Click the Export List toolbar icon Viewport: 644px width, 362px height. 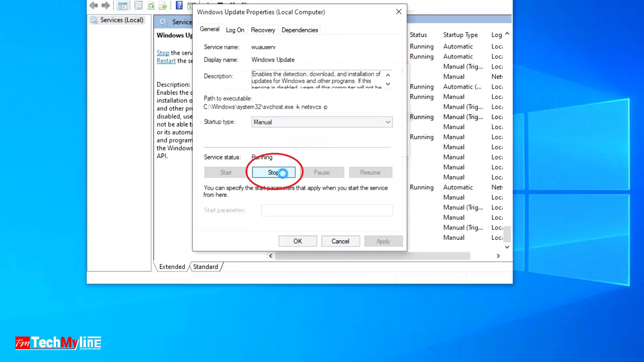(x=163, y=5)
